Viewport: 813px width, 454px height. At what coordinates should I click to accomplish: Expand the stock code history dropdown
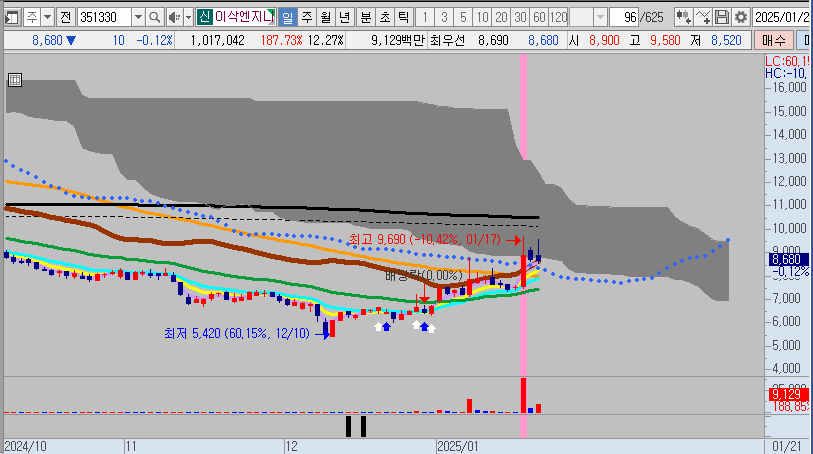coord(138,17)
